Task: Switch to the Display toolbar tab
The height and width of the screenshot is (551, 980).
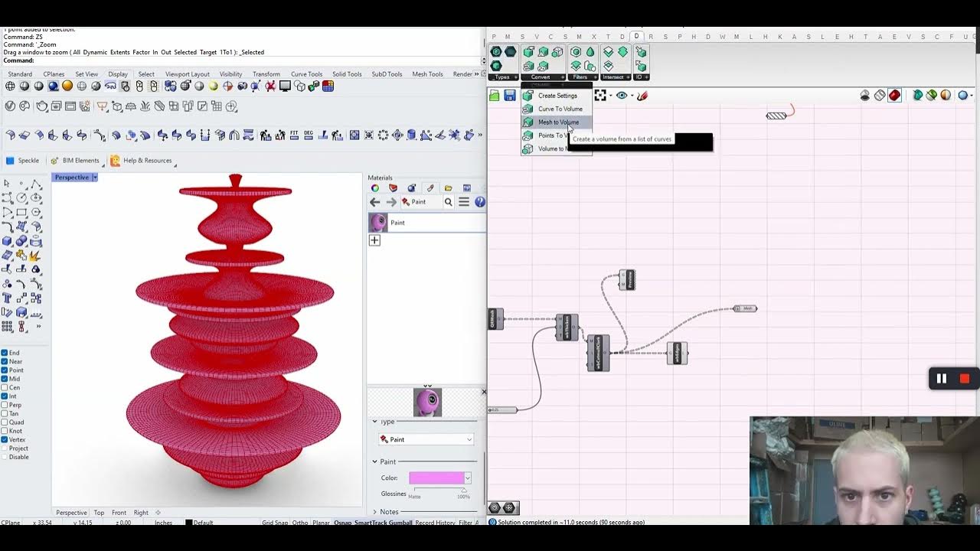Action: (118, 74)
